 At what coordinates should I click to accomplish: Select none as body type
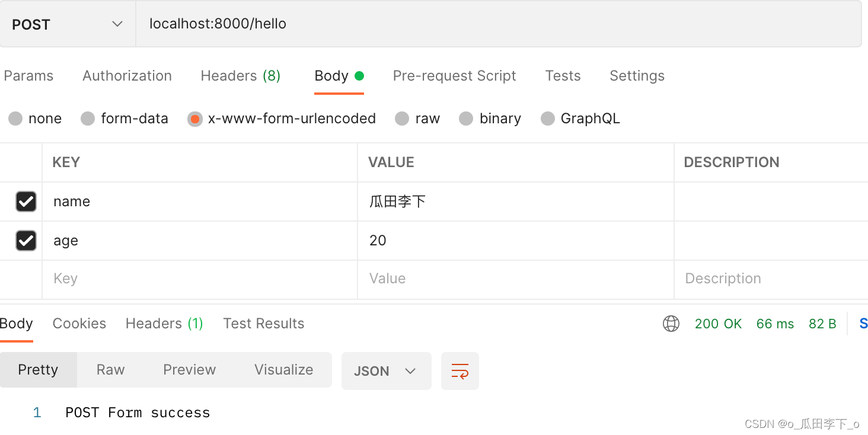[x=15, y=119]
